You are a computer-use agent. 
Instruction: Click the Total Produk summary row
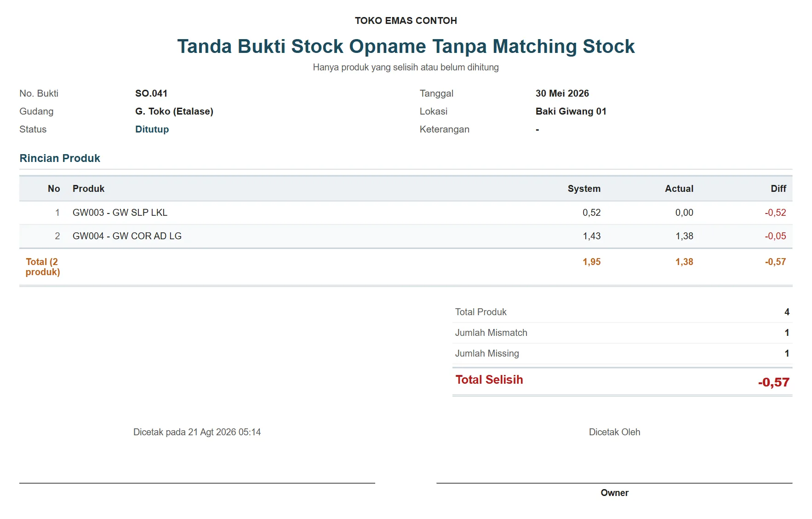tap(622, 312)
